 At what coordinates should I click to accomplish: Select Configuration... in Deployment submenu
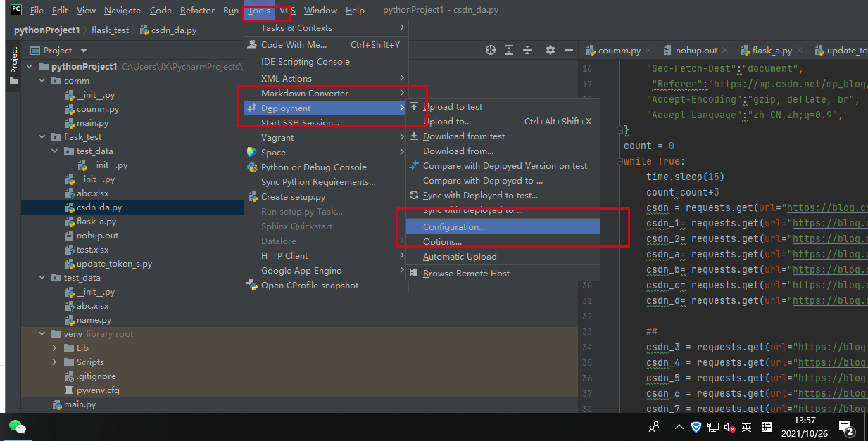point(503,226)
